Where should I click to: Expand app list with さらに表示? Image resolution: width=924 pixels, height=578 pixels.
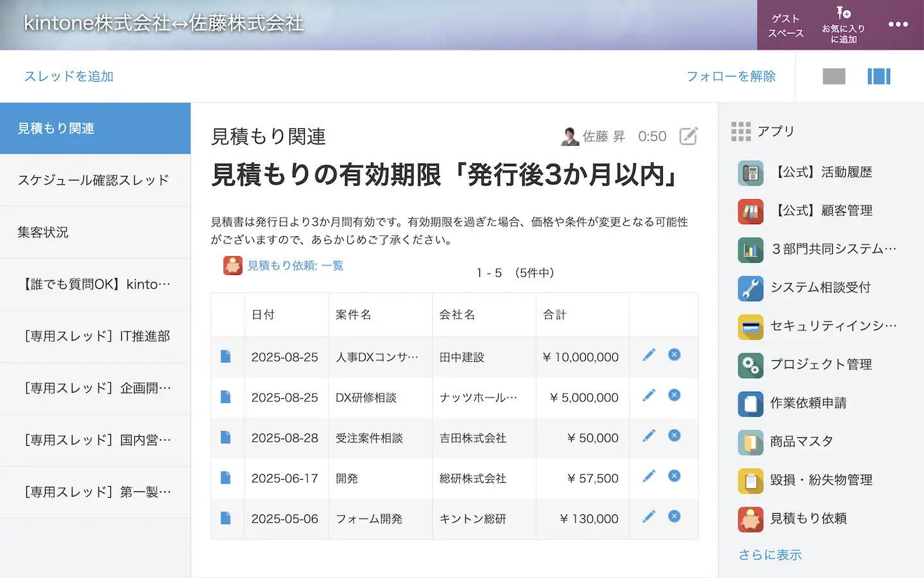click(770, 555)
